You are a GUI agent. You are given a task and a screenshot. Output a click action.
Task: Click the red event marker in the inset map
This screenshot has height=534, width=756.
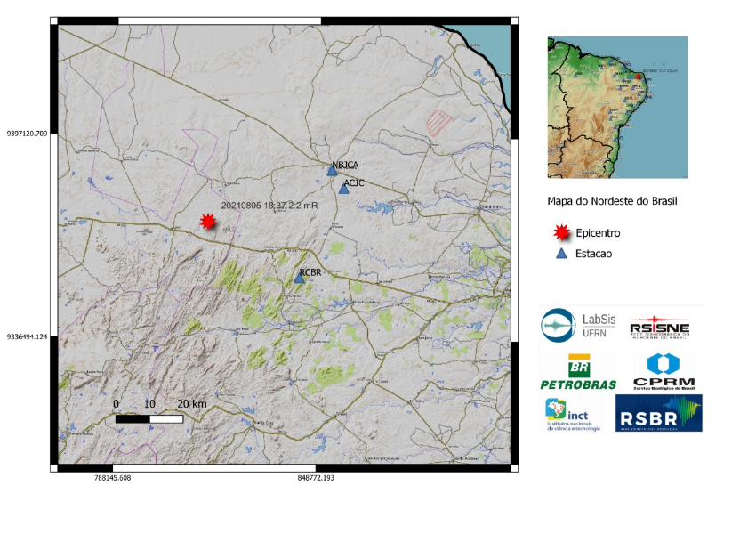coord(638,77)
